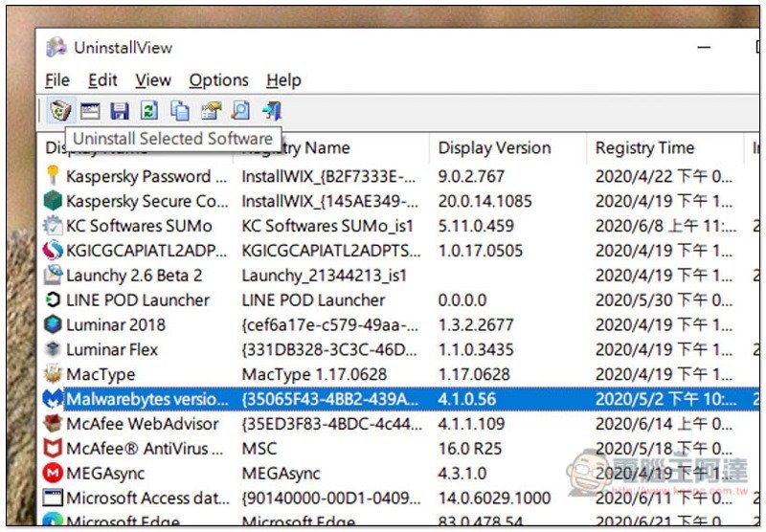Image resolution: width=766 pixels, height=532 pixels.
Task: Open the Options menu
Action: [218, 80]
